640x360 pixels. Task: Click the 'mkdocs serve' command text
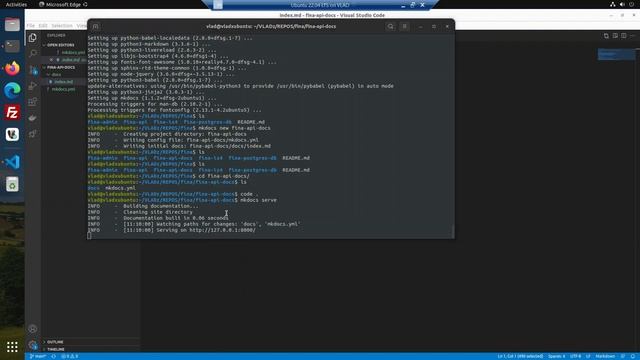pos(258,200)
